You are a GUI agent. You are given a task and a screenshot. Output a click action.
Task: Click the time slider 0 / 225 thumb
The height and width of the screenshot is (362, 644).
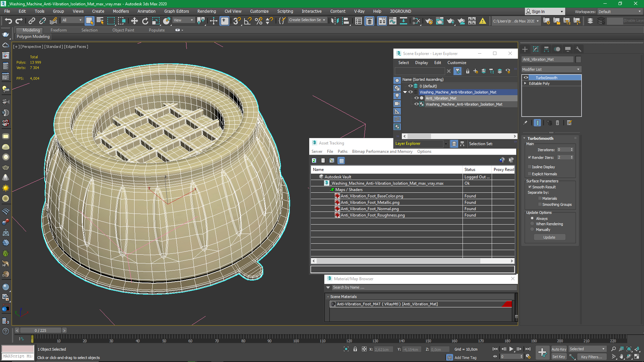click(x=41, y=330)
